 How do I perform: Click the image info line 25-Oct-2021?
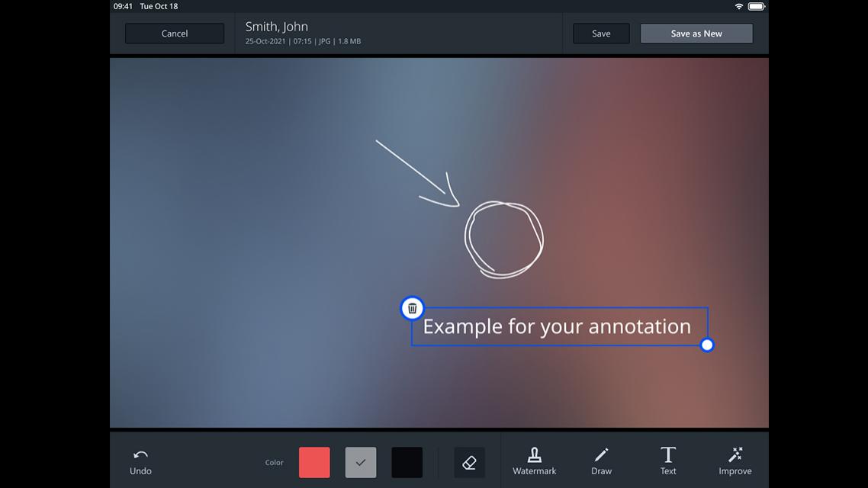303,41
